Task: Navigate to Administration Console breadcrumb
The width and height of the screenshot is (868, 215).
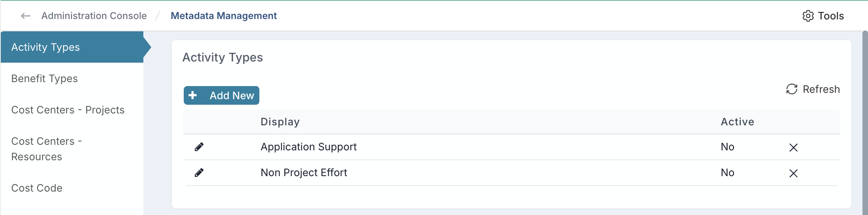Action: coord(94,16)
